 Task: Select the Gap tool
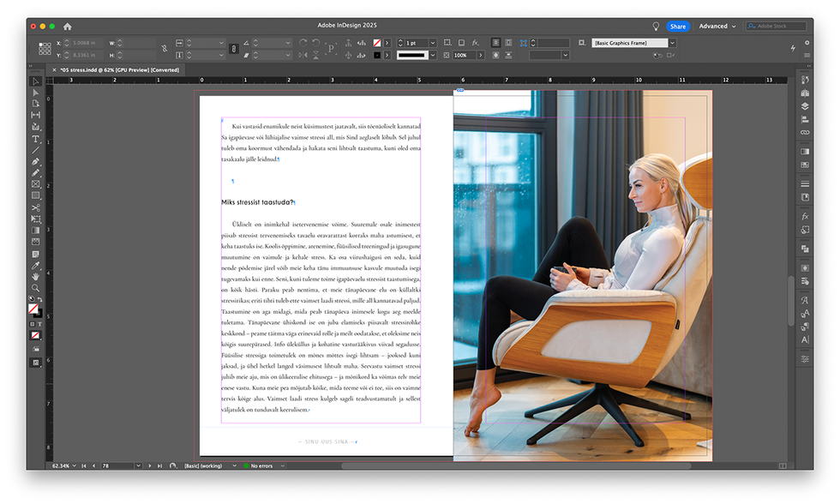click(x=35, y=115)
